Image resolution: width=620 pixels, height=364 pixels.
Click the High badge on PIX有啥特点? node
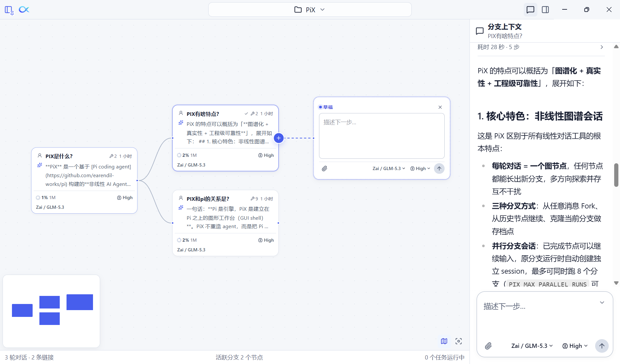tap(266, 155)
